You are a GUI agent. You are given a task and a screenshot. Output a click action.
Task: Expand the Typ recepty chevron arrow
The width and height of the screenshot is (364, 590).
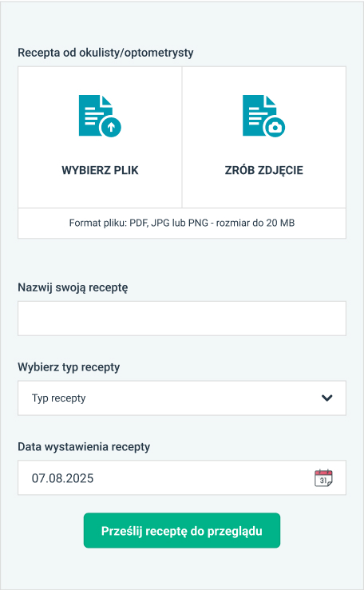point(327,398)
